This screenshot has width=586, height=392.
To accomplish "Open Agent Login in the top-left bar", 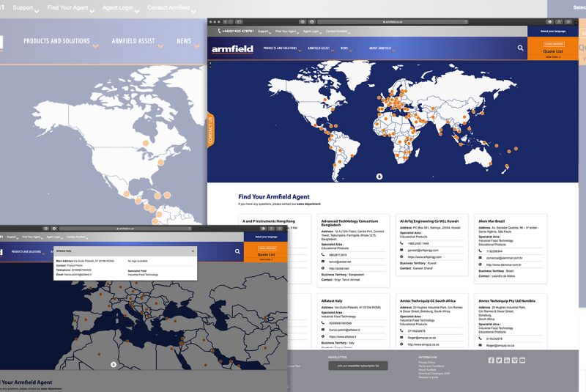I will [x=117, y=8].
